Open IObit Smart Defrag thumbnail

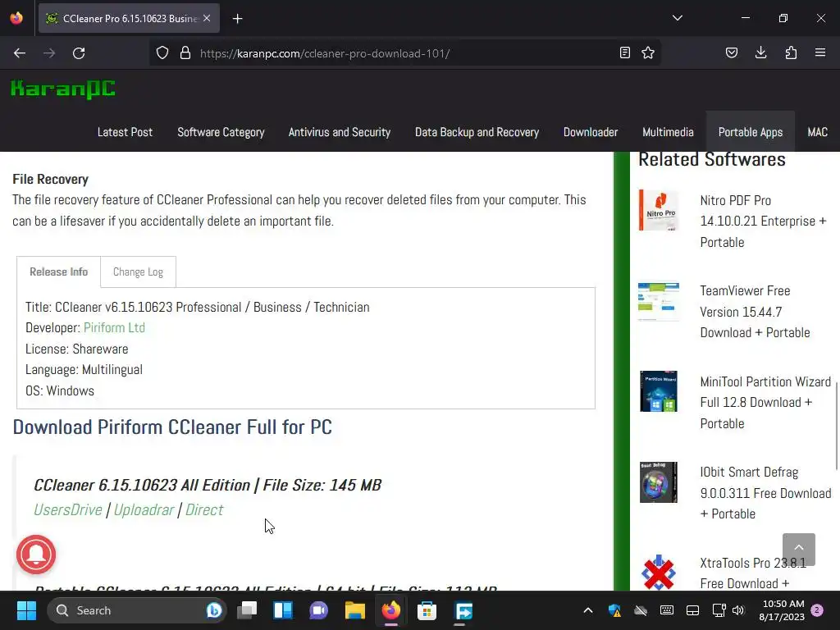click(x=659, y=482)
